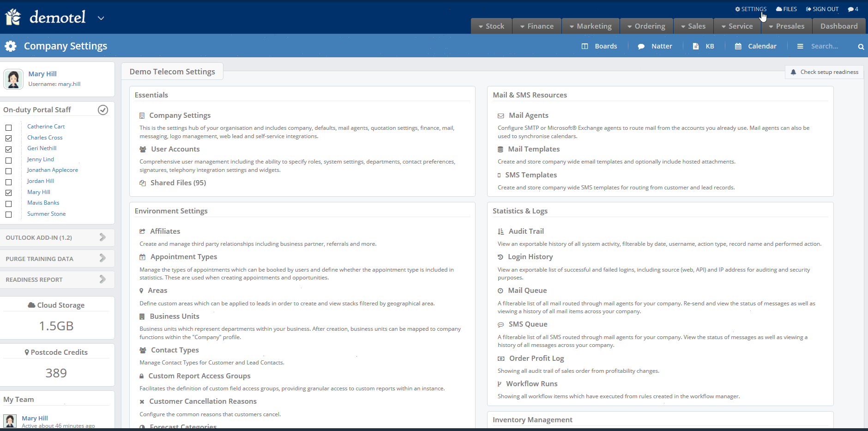Click the Custom Report Access Groups lock icon
868x431 pixels.
click(141, 376)
